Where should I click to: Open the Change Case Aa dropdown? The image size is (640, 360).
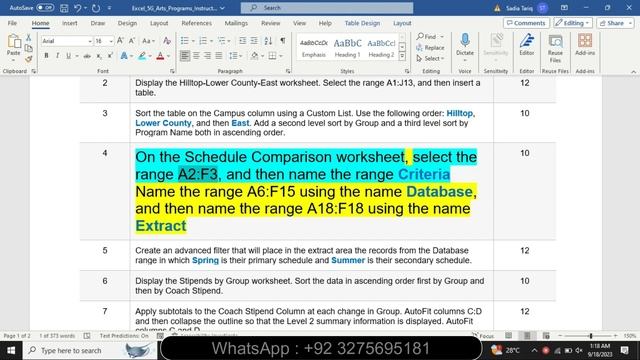coord(148,41)
